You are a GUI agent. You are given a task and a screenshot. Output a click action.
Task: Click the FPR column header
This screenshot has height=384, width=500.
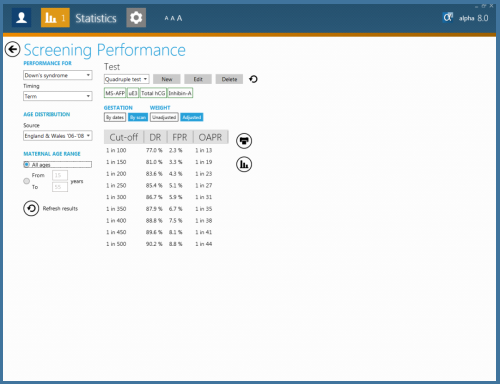tap(180, 137)
